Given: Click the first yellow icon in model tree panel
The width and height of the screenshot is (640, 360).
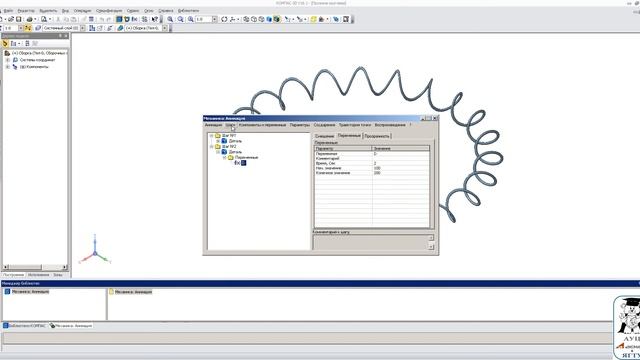Looking at the screenshot, I should [x=5, y=43].
